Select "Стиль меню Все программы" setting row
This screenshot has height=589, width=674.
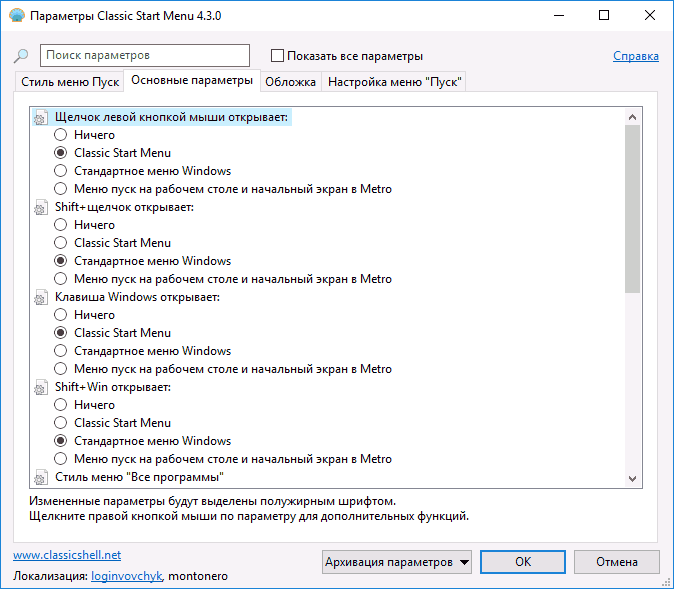139,477
